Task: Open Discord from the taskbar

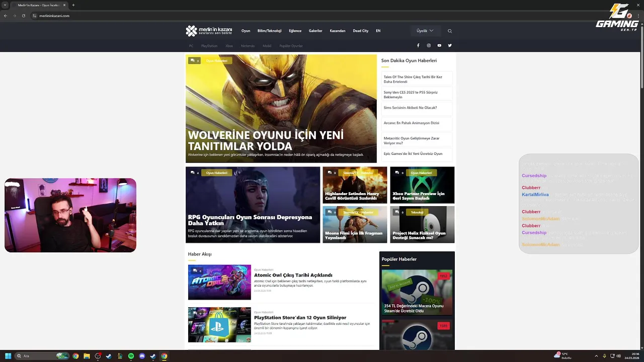Action: 142,356
